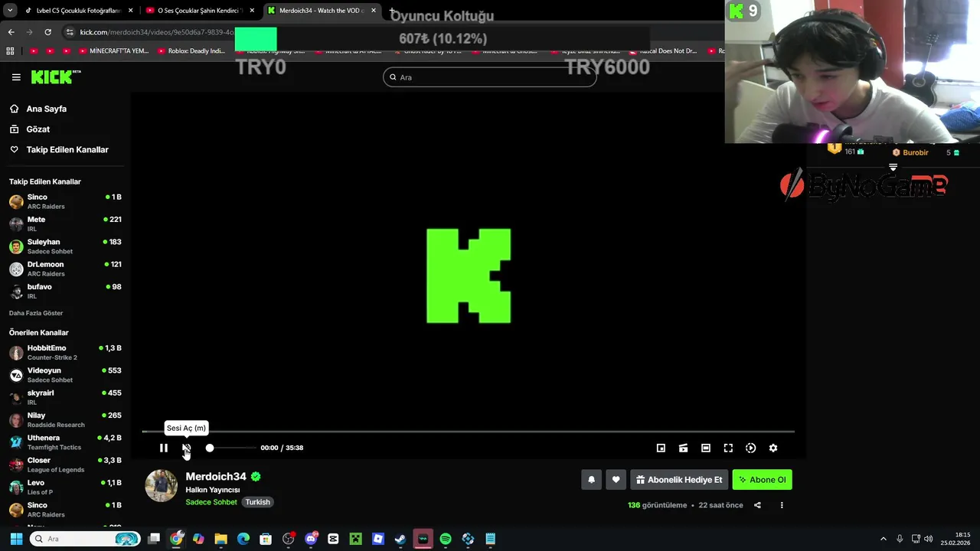The height and width of the screenshot is (551, 980).
Task: Open Spotify from the taskbar
Action: pyautogui.click(x=446, y=539)
